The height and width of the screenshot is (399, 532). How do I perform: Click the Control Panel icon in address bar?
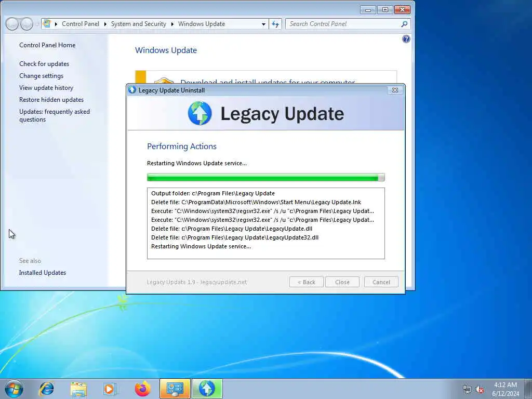click(x=47, y=24)
